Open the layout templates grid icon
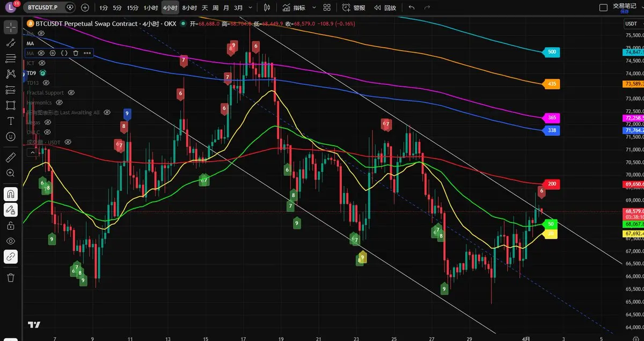Screen dimensions: 644x341 click(x=328, y=8)
